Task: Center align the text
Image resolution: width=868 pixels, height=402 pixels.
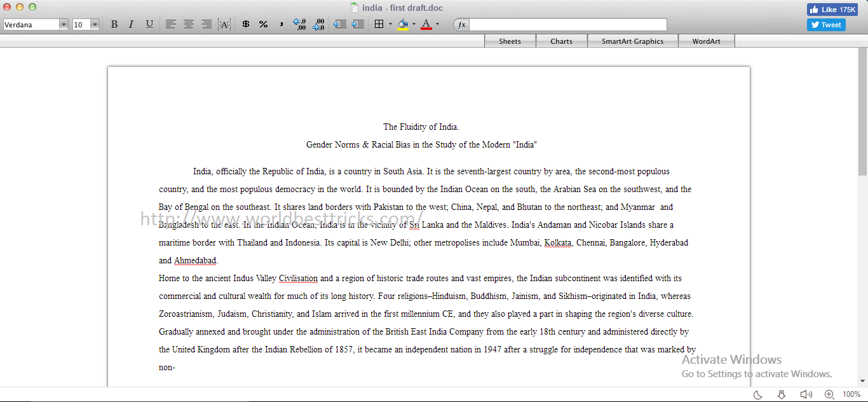Action: pyautogui.click(x=189, y=24)
